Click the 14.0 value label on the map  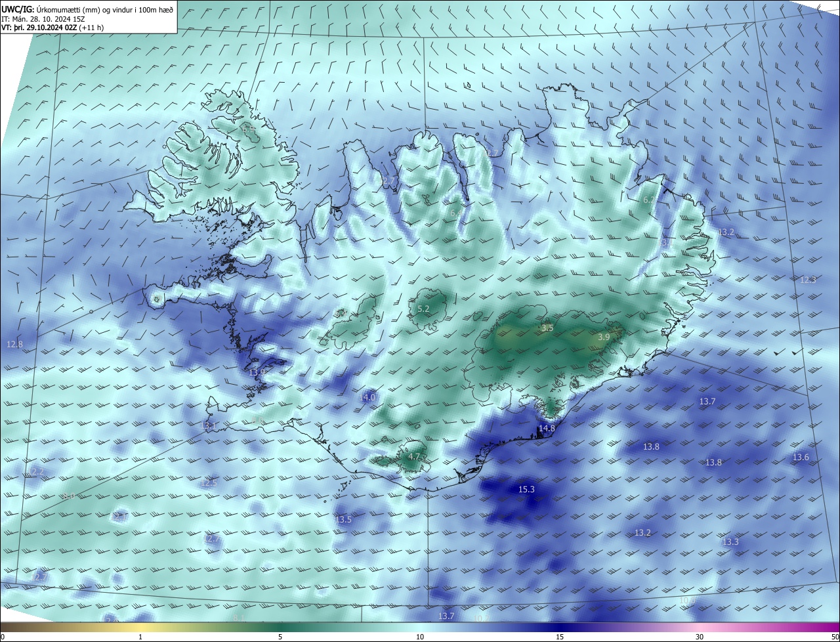[x=367, y=397]
